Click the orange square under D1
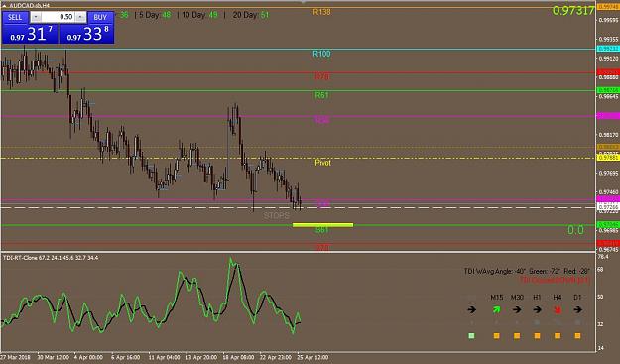Screen dimensions: 620x364 (x=577, y=336)
